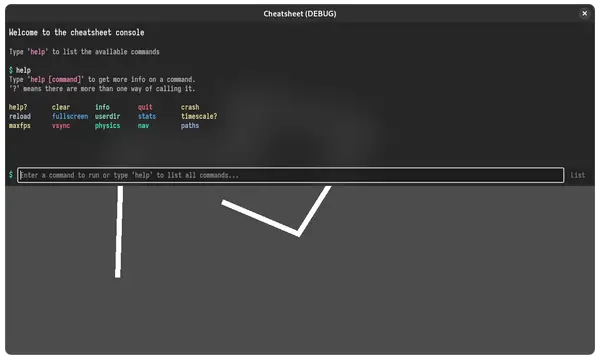
Task: Click the 'vsync' command text
Action: pyautogui.click(x=61, y=125)
